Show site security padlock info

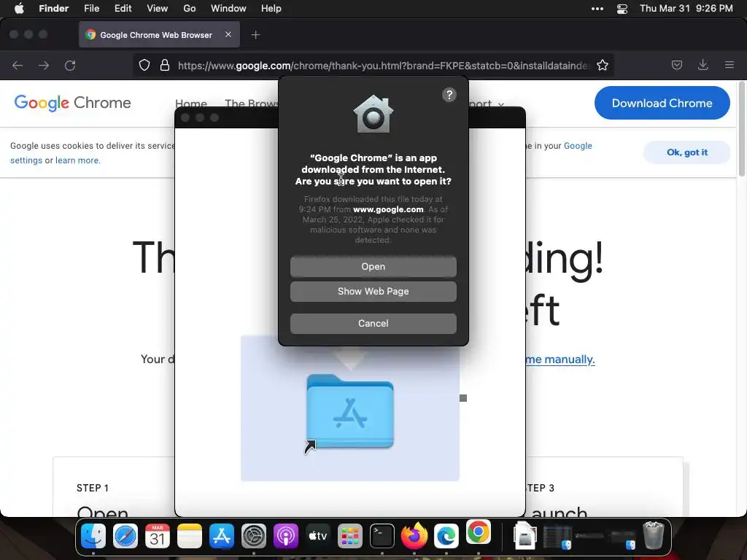(165, 65)
